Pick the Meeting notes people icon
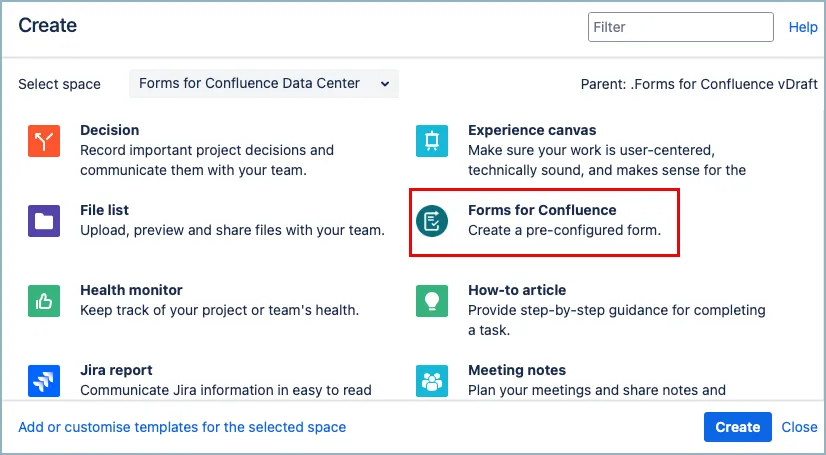This screenshot has height=455, width=826. pos(432,381)
